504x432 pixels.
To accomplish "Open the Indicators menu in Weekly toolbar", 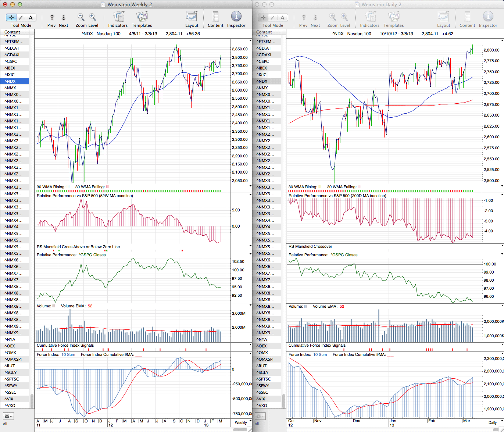I will (x=118, y=17).
